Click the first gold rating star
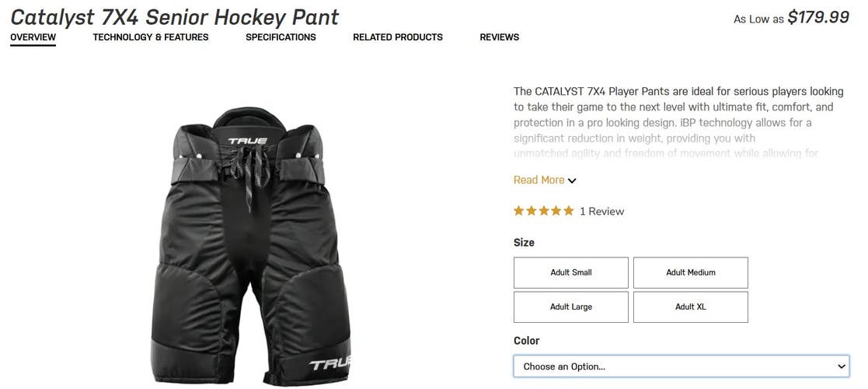This screenshot has height=389, width=868. click(519, 211)
